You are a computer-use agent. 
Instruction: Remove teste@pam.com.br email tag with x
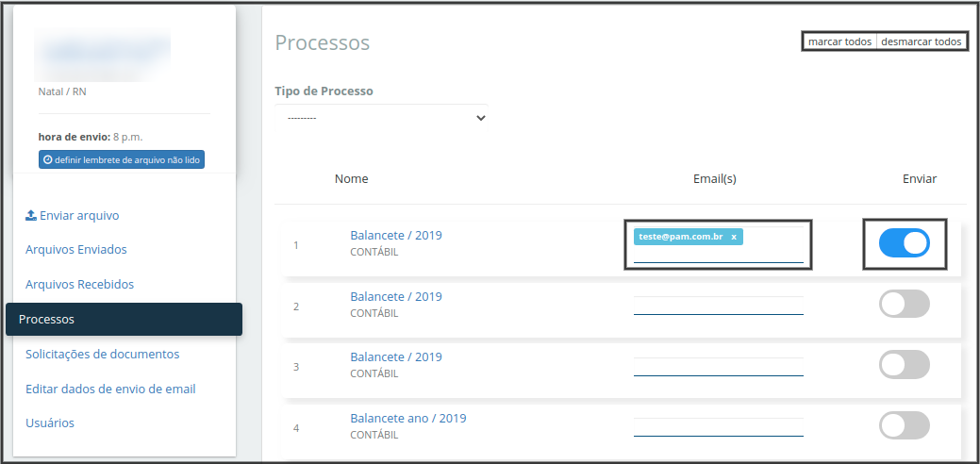(734, 237)
